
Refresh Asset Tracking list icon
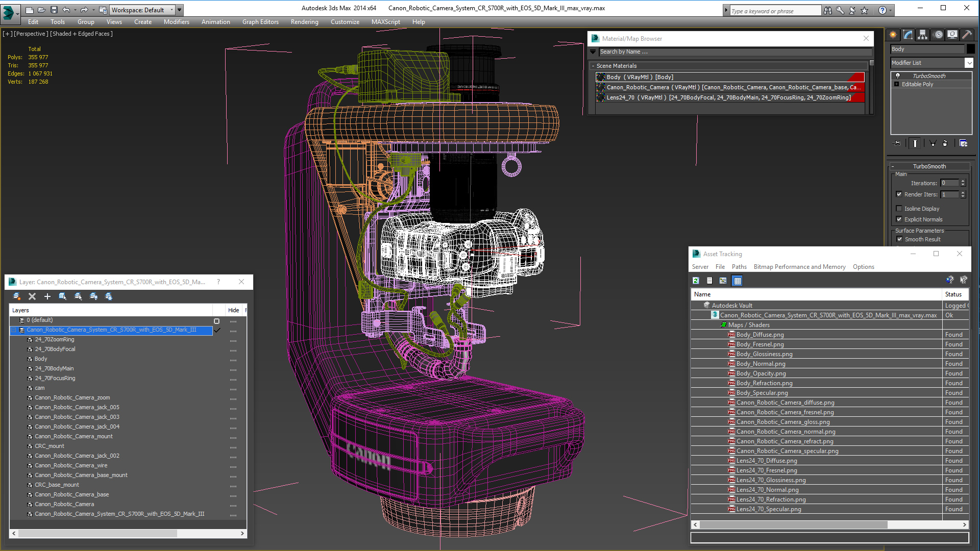point(696,281)
